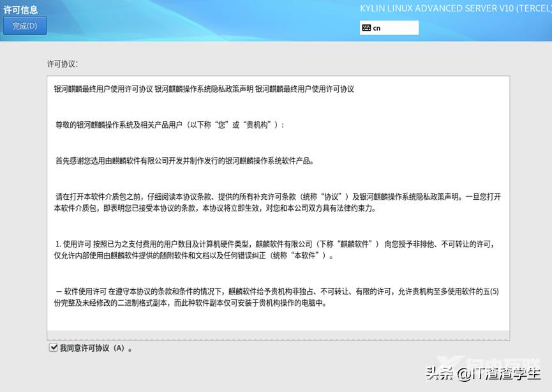Toggle the 我同意许可协议 checkbox

coord(53,348)
